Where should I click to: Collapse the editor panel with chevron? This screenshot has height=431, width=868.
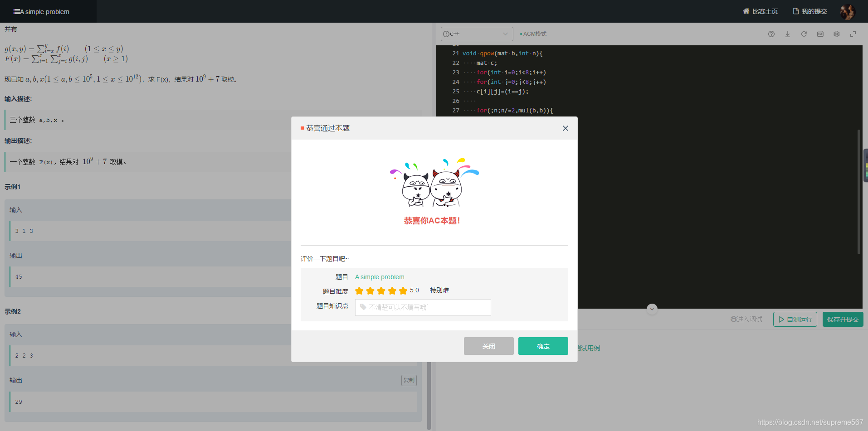point(652,309)
